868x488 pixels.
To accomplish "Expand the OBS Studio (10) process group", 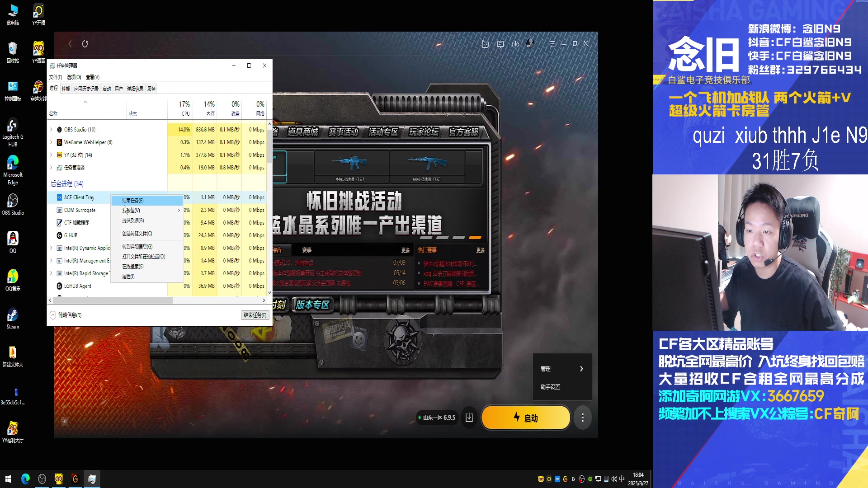I will click(x=51, y=130).
